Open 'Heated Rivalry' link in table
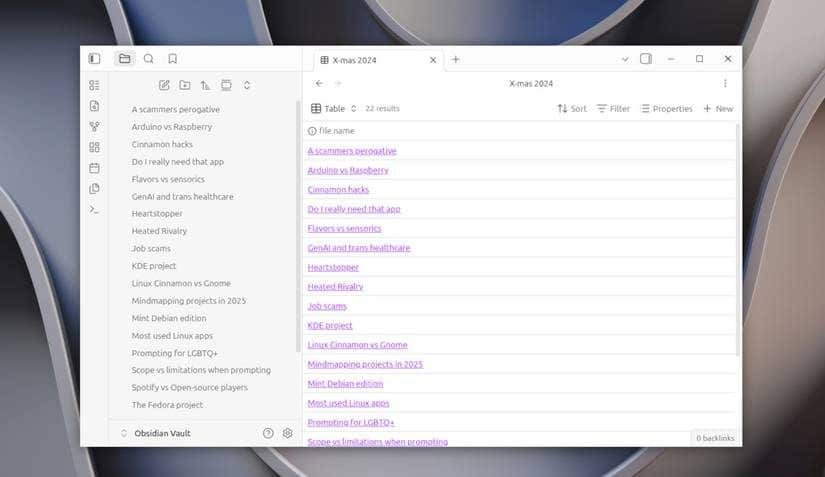This screenshot has width=825, height=477. 336,287
